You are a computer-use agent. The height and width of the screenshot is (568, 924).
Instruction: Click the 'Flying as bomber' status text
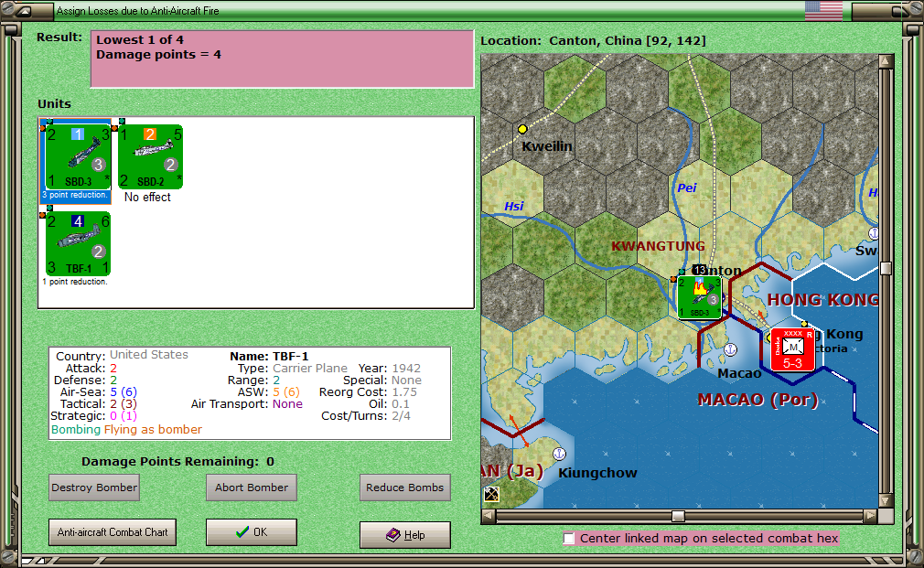click(153, 430)
